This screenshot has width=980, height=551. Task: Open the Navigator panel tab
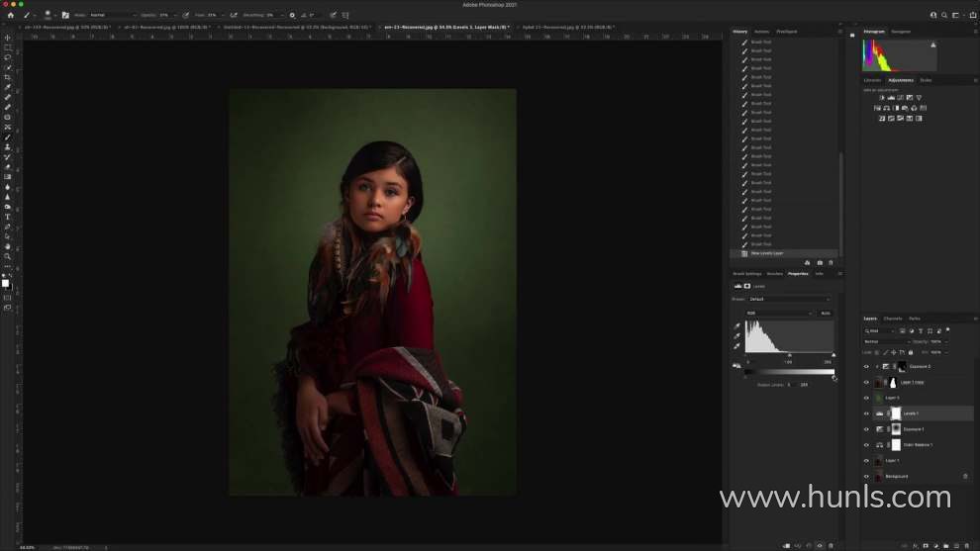[901, 32]
